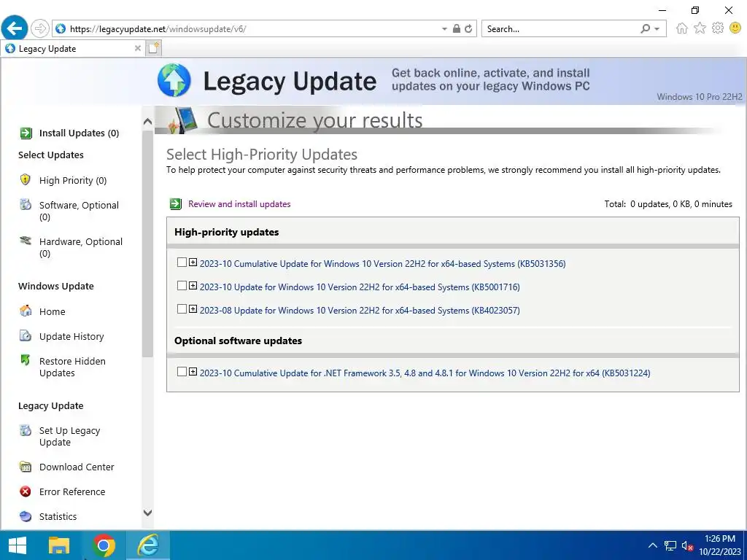
Task: Click the Software, Optional icon
Action: pyautogui.click(x=26, y=204)
